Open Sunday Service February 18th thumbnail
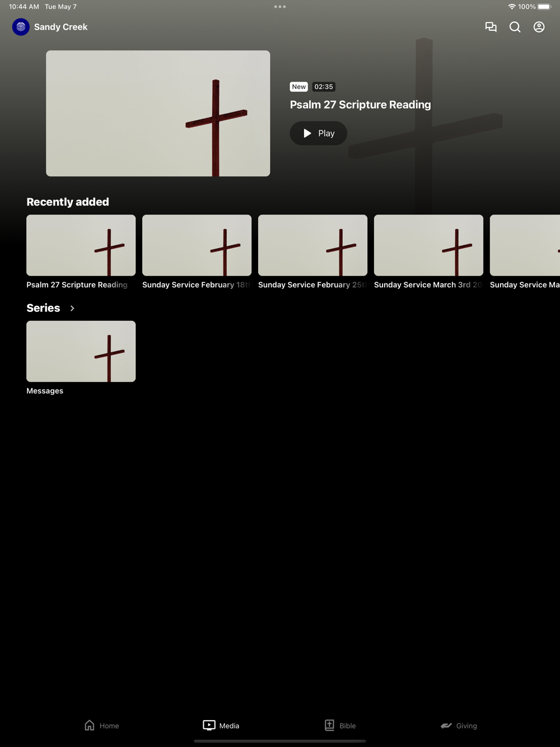Screen dimensions: 560x747 (197, 245)
